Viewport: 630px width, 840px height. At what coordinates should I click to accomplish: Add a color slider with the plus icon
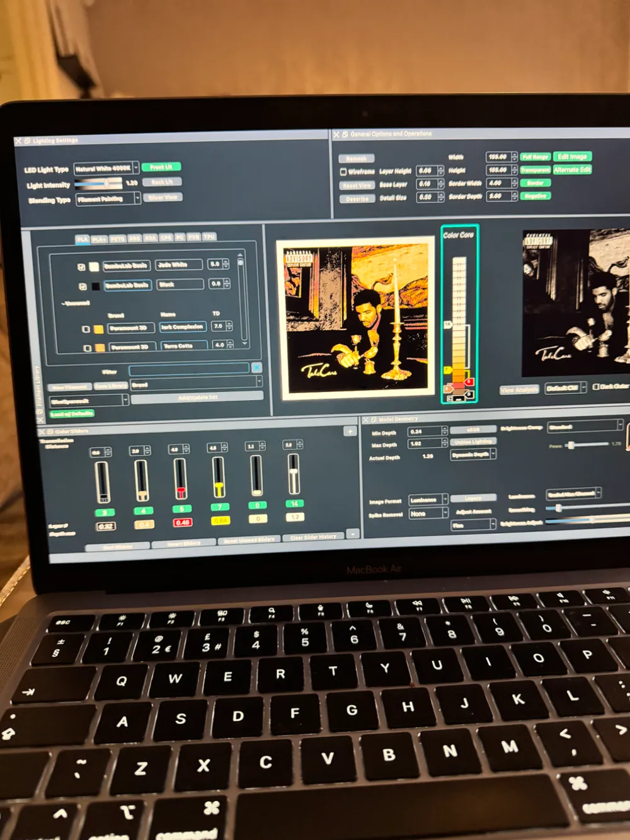(x=350, y=432)
